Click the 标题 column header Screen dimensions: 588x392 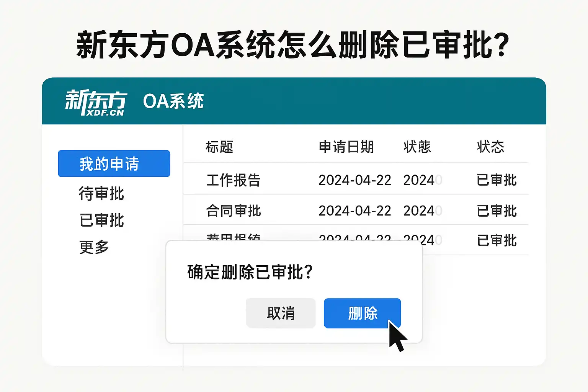pos(219,147)
